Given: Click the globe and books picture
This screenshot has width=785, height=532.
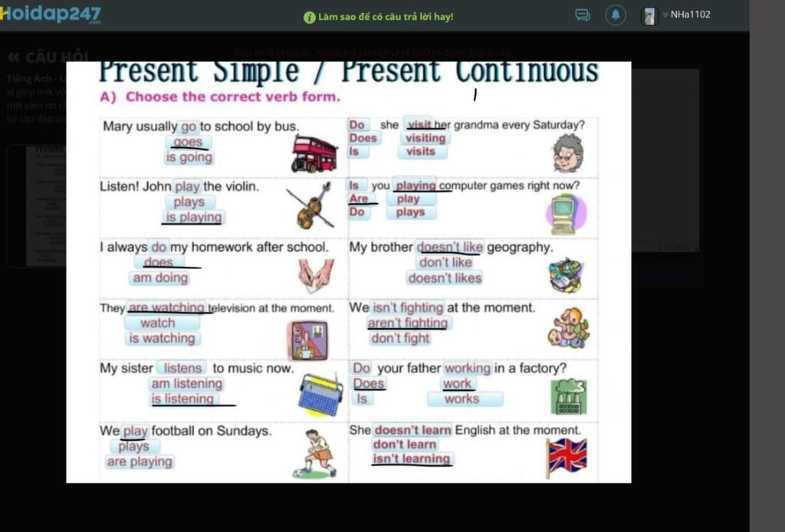Looking at the screenshot, I should (566, 274).
